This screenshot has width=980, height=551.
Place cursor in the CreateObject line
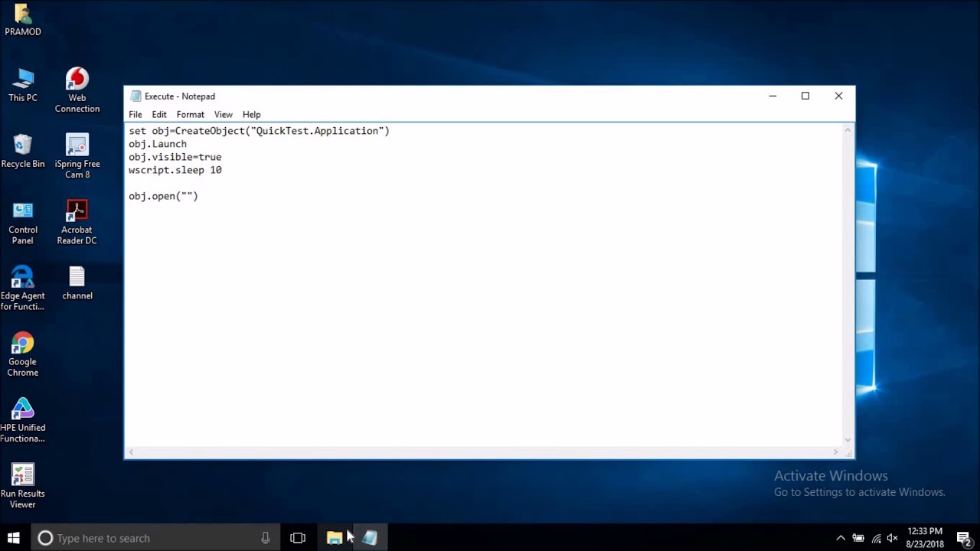click(x=259, y=131)
